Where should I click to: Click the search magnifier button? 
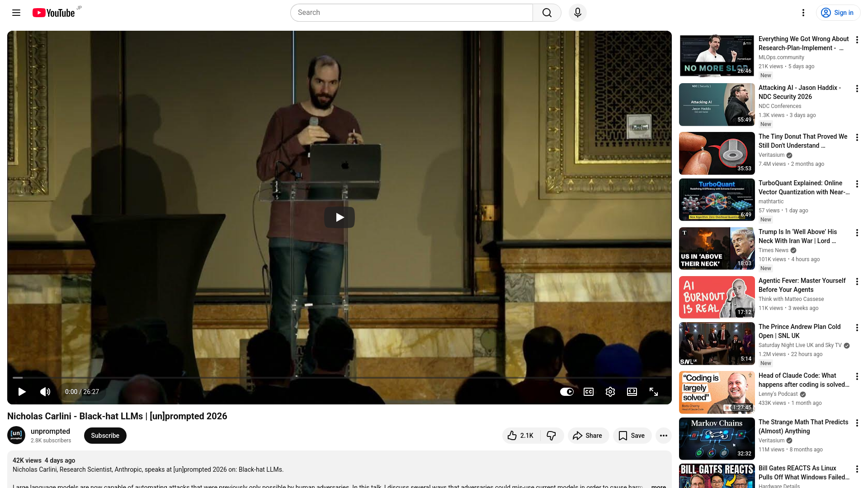point(547,13)
